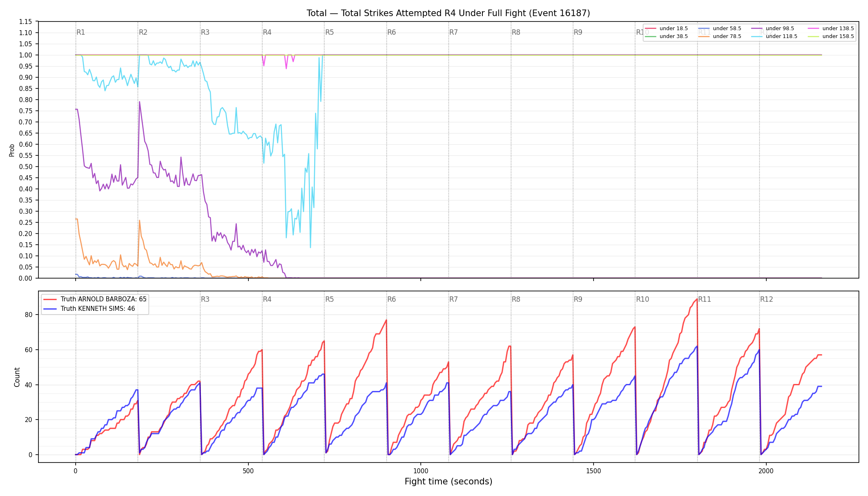Image resolution: width=868 pixels, height=496 pixels.
Task: Click the 1000 tick on fight time axis
Action: point(421,471)
